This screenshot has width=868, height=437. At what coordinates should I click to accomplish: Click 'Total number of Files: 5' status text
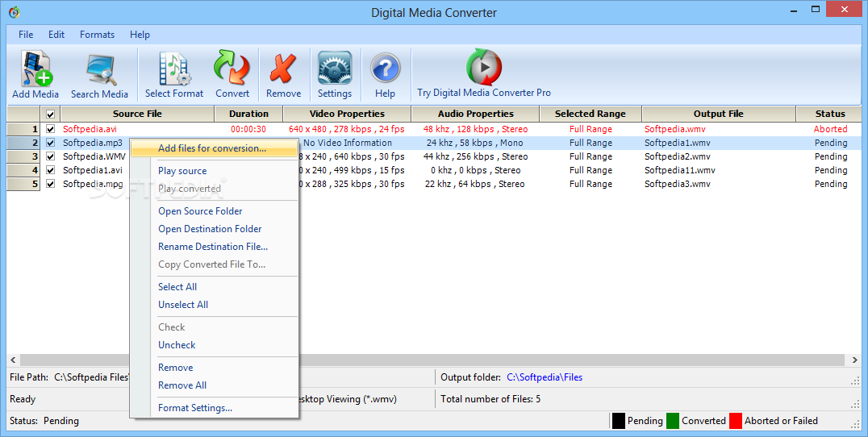tap(490, 399)
